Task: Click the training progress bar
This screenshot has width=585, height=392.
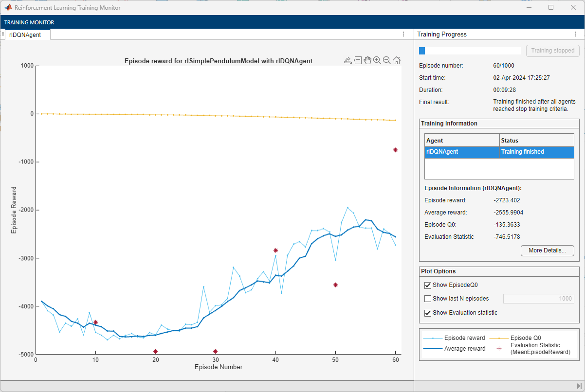Action: point(470,51)
